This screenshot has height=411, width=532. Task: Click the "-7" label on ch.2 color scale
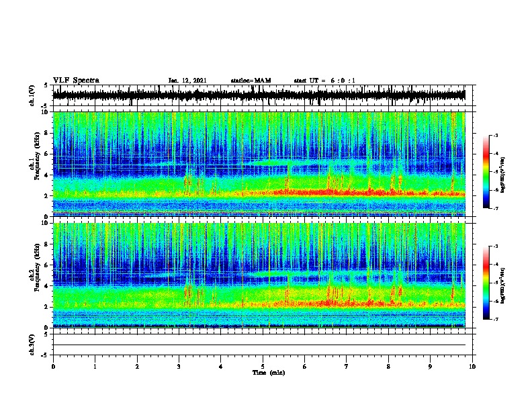pyautogui.click(x=495, y=319)
